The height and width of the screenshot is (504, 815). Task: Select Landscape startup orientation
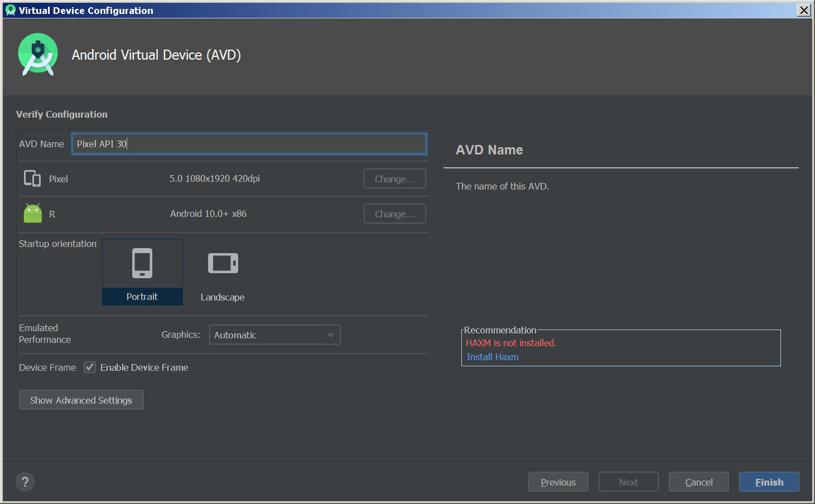(223, 272)
